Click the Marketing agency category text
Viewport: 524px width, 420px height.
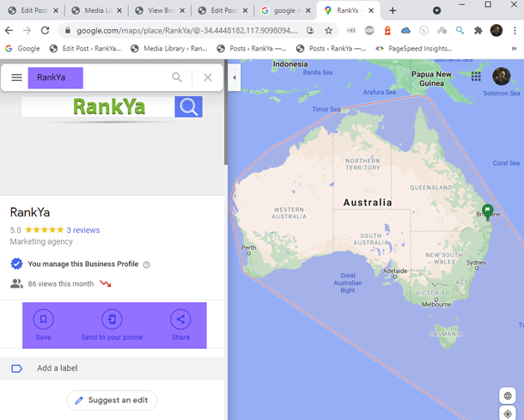click(41, 241)
